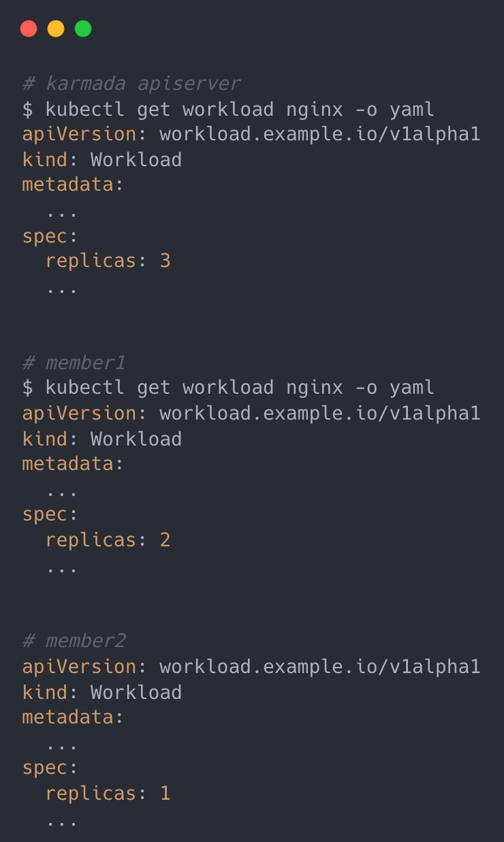Screen dimensions: 504x842
Task: Click the "# karmada apiserver" comment line
Action: (x=131, y=84)
